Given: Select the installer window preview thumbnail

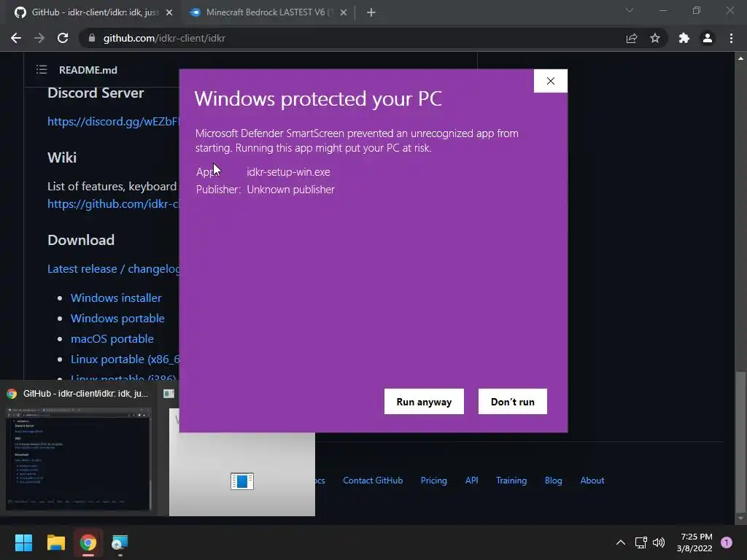Looking at the screenshot, I should pyautogui.click(x=242, y=474).
